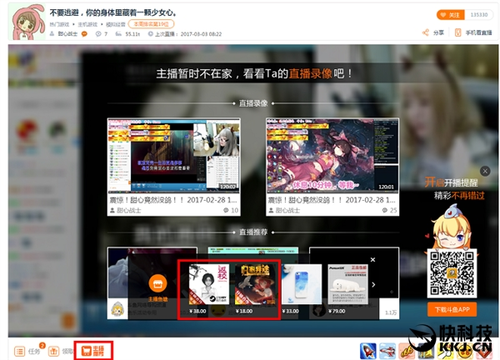
Task: Play the second recording with anime artwork
Action: tap(332, 155)
